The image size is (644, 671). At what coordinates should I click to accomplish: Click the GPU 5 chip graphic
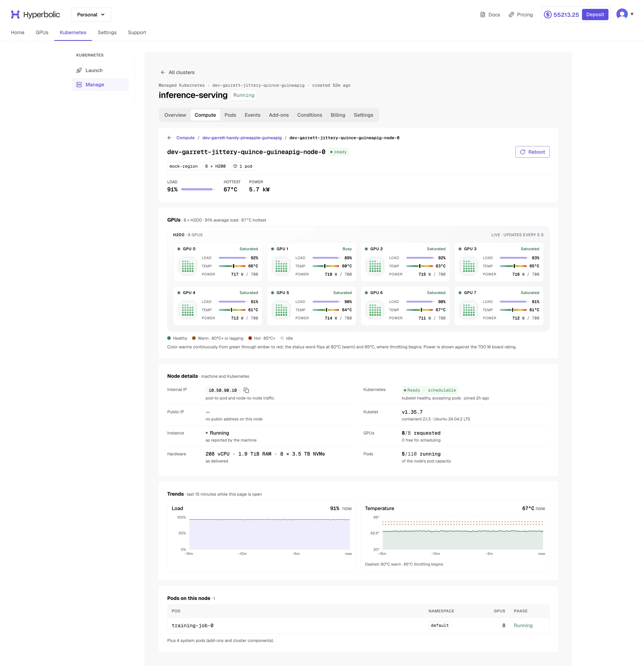click(x=281, y=310)
